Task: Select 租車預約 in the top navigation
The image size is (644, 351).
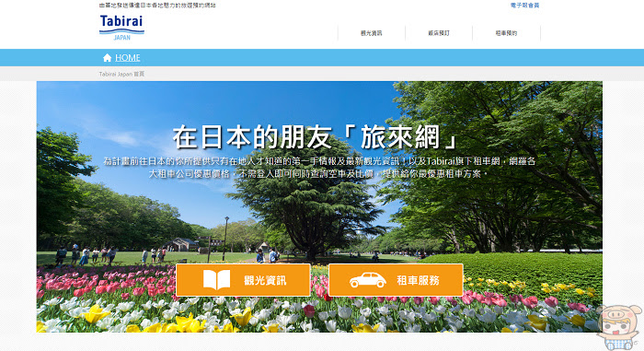Action: coord(506,33)
